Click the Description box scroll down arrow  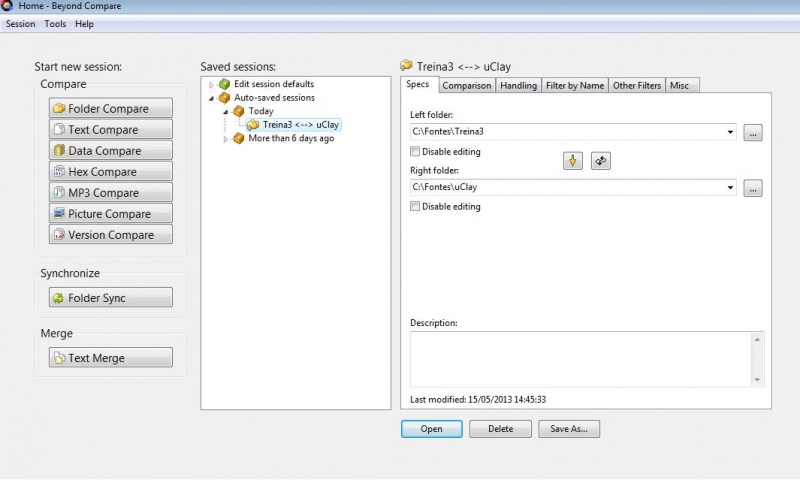tap(757, 380)
